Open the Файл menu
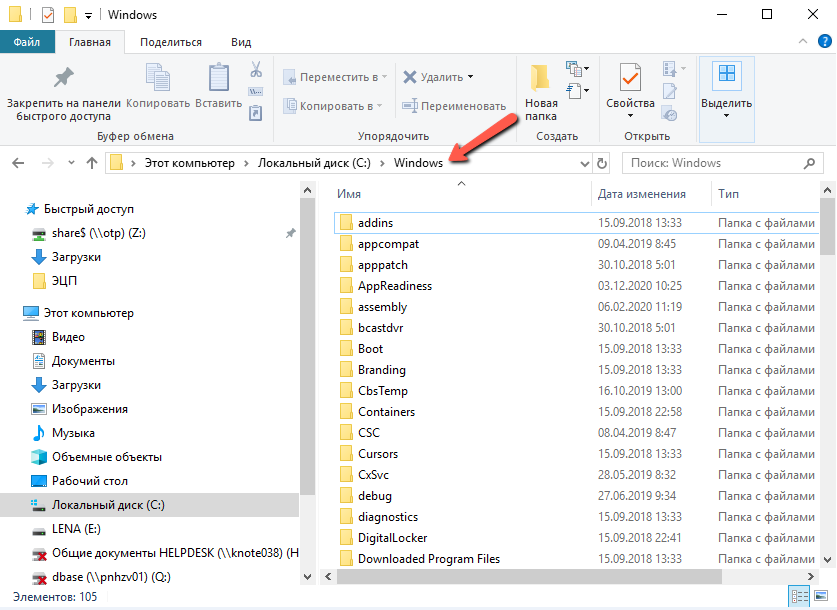The image size is (837, 610). coord(27,42)
